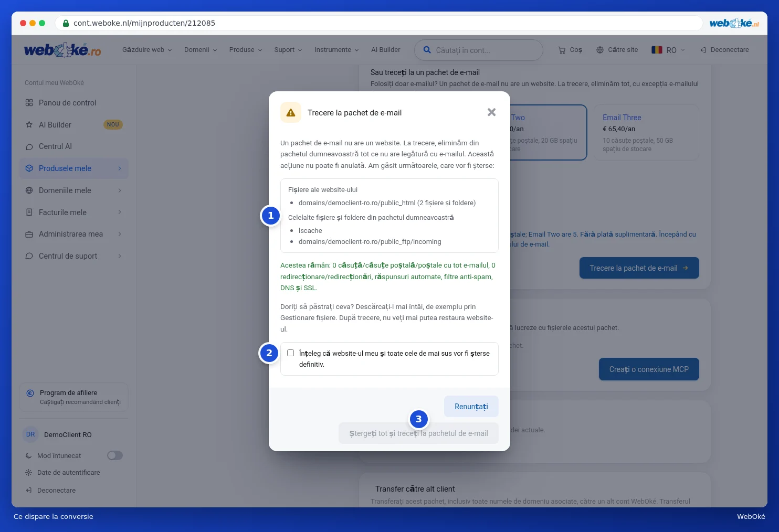
Task: Open the Instrumente dropdown menu
Action: pyautogui.click(x=336, y=50)
